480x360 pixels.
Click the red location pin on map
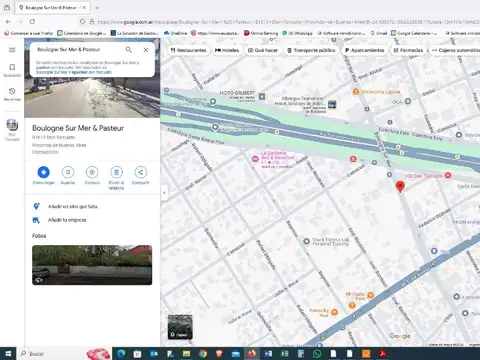[x=400, y=187]
